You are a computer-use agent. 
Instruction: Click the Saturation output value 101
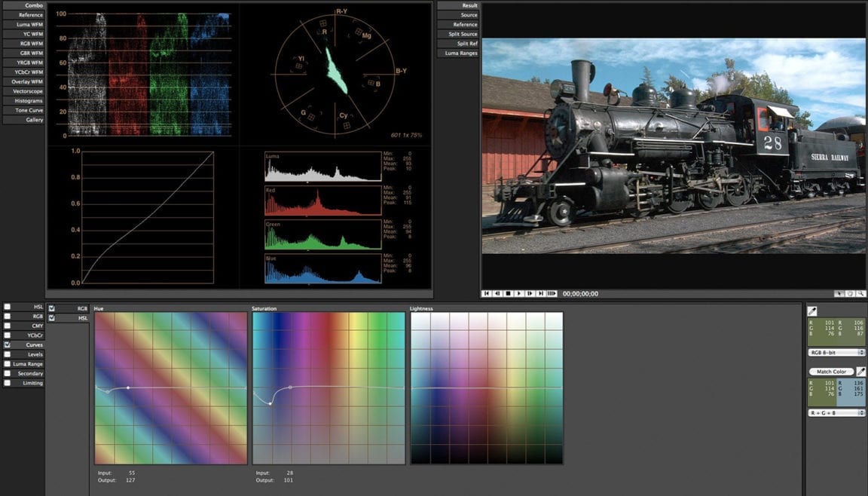pos(289,480)
